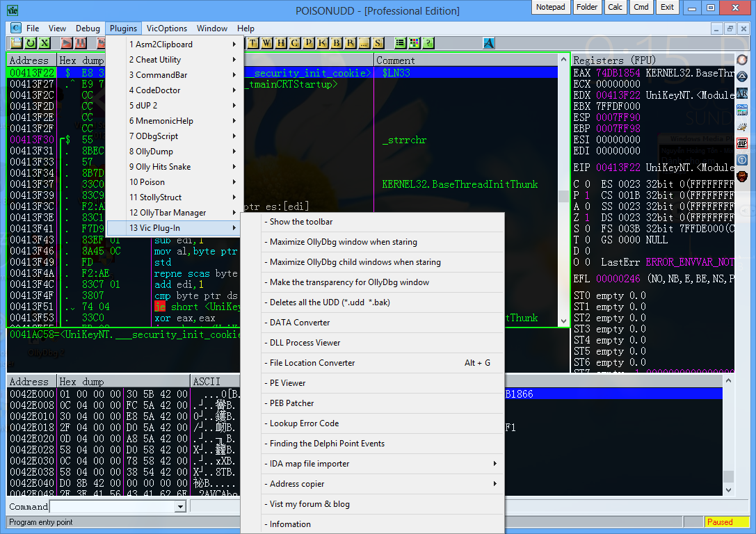756x534 pixels.
Task: Open the P (Patches) toolbar button
Action: [x=309, y=43]
